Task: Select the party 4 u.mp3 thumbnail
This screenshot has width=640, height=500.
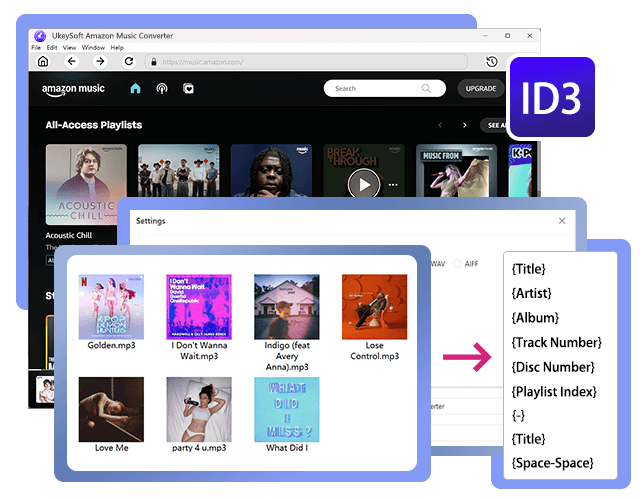Action: 199,409
